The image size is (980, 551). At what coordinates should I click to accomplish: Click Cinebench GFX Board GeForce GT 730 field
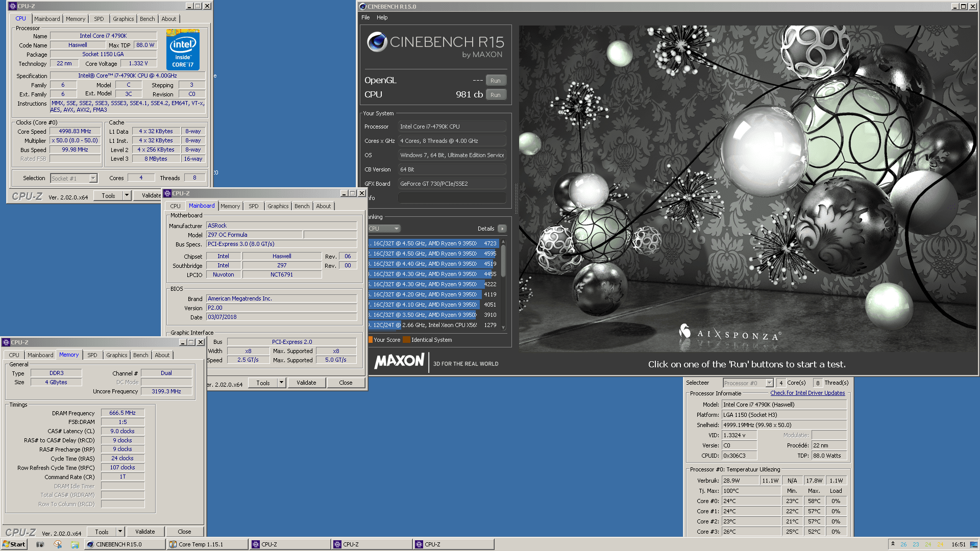452,184
